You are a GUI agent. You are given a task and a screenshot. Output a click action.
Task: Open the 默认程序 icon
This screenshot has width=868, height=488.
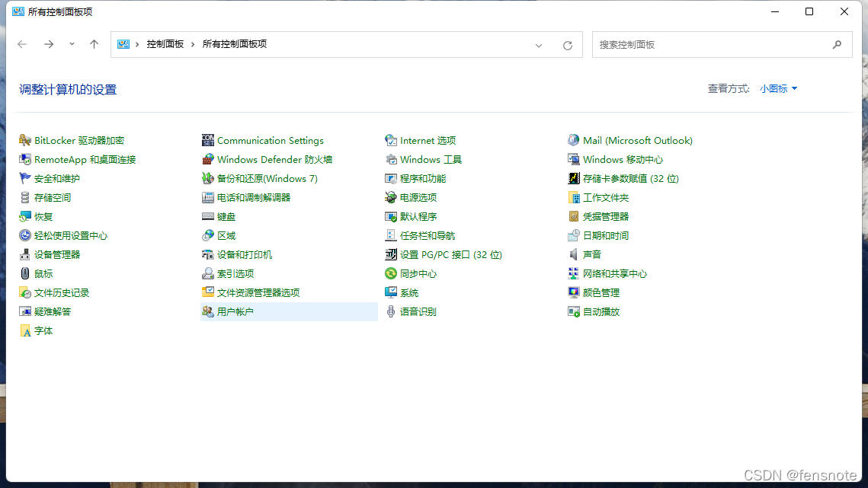point(391,216)
